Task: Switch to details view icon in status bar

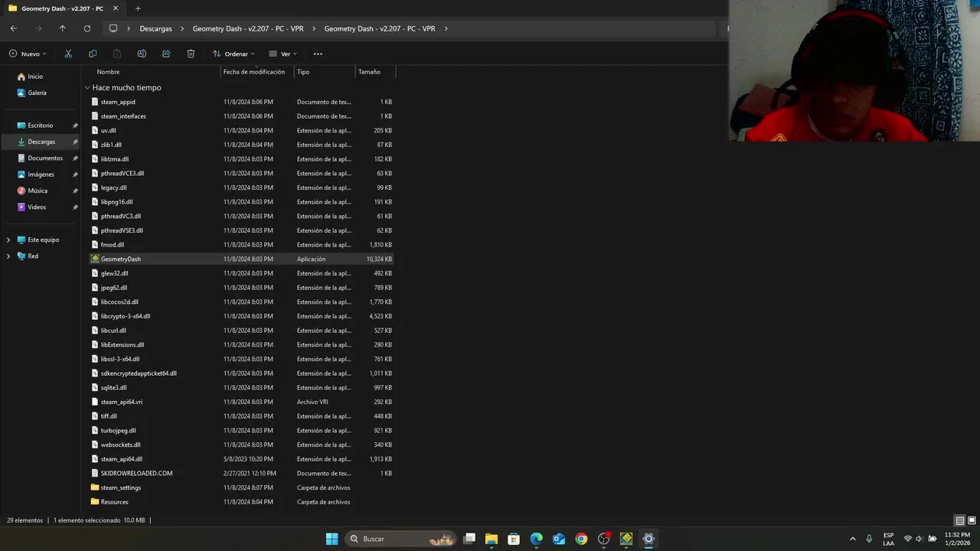Action: pyautogui.click(x=959, y=520)
